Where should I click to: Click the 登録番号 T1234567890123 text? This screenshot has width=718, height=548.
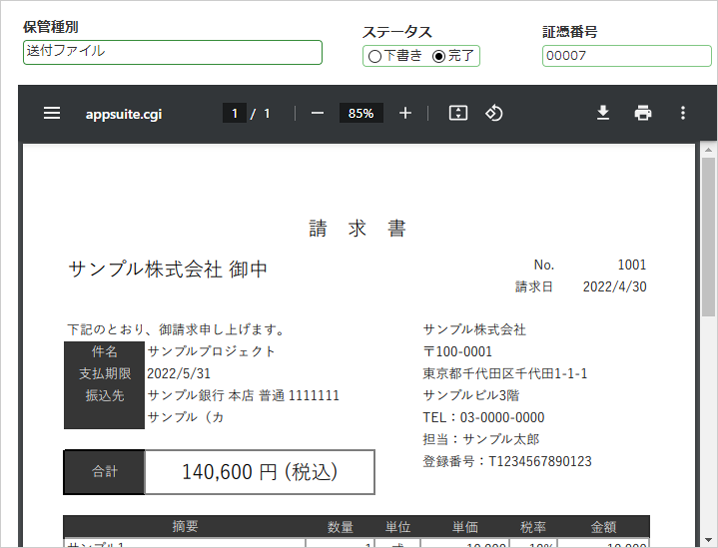pyautogui.click(x=507, y=461)
